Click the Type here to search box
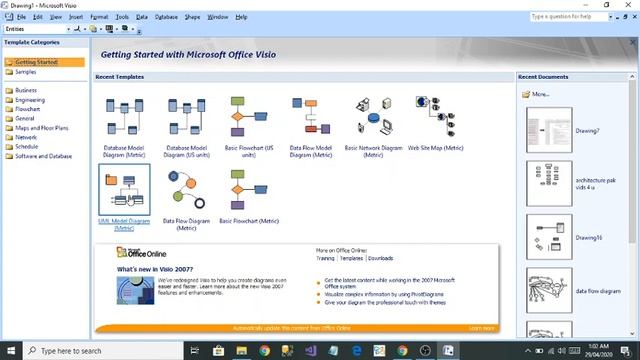This screenshot has height=360, width=640. [x=103, y=351]
